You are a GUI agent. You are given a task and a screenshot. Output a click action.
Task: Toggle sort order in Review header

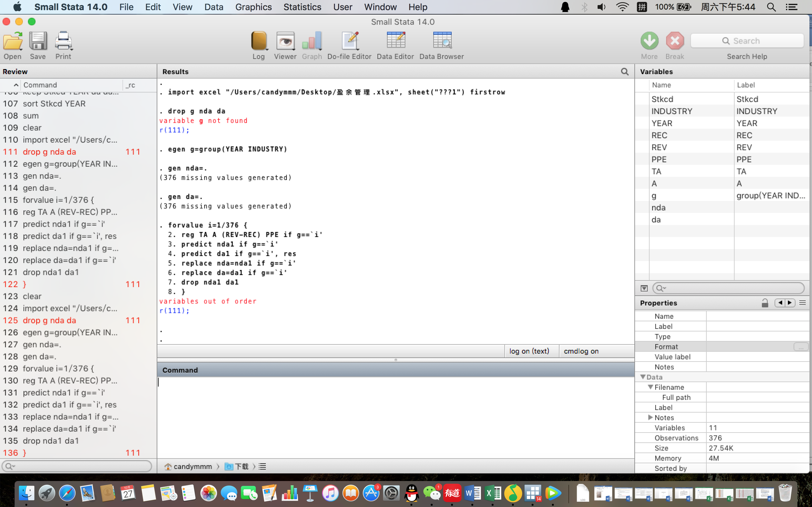[16, 85]
